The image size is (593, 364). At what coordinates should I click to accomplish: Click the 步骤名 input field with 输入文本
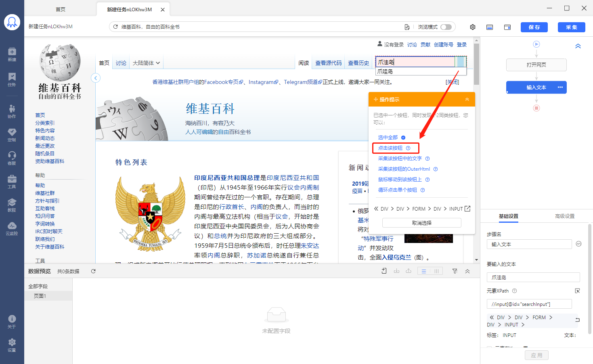click(x=529, y=244)
